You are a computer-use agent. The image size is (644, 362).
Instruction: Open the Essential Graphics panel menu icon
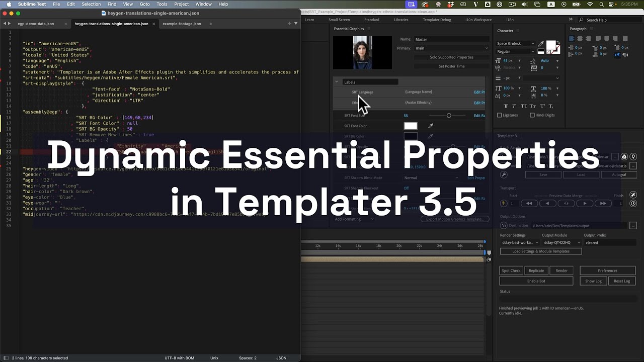(x=369, y=29)
